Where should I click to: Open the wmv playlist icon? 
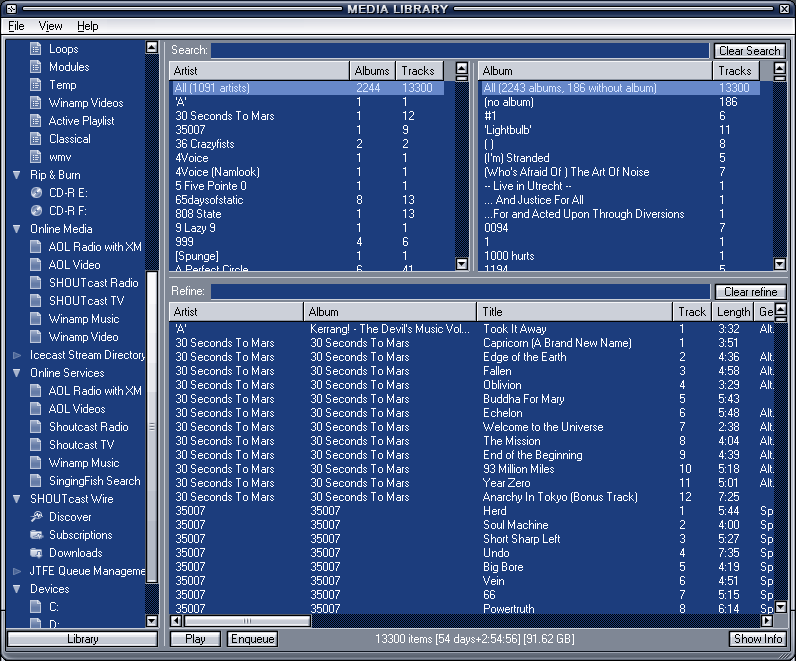[36, 157]
